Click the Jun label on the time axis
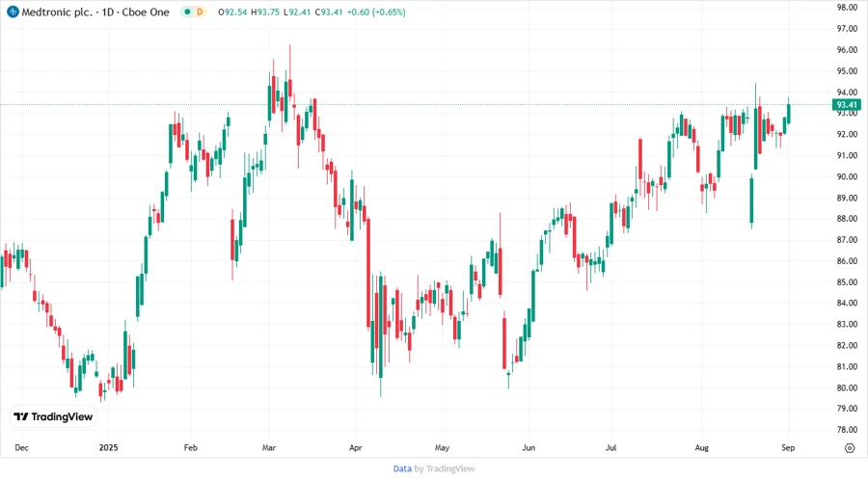Viewport: 868px width, 480px height. pos(529,448)
